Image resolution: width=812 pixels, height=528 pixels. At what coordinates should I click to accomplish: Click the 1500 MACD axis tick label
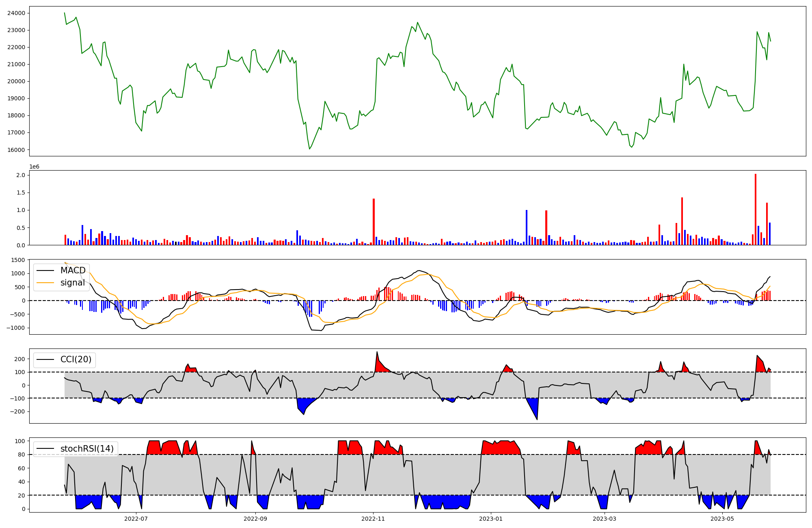pyautogui.click(x=18, y=260)
